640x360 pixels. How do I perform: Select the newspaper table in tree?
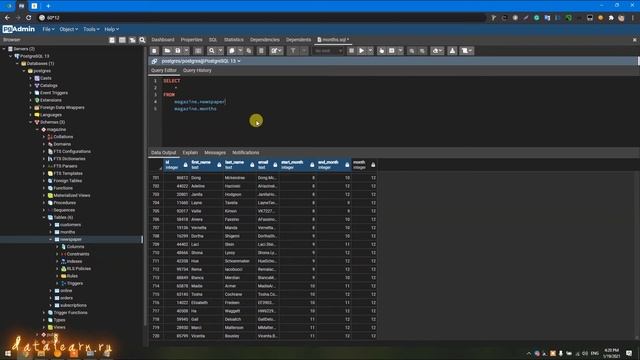point(71,240)
